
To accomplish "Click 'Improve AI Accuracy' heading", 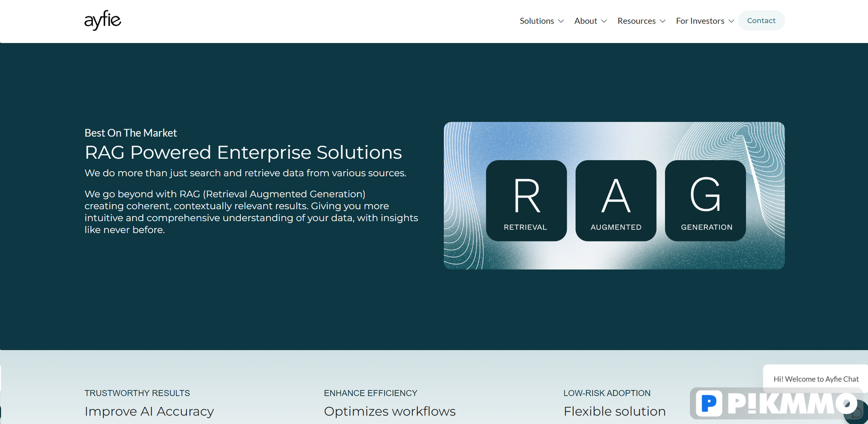I will tap(149, 411).
